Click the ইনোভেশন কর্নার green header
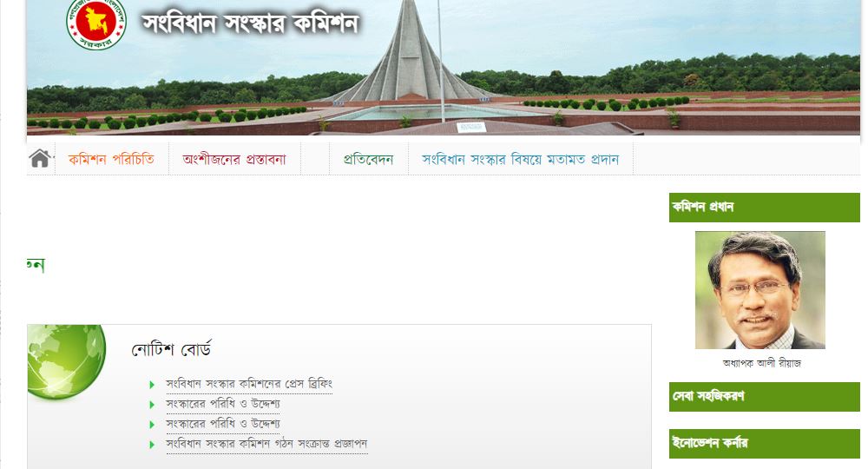 765,444
